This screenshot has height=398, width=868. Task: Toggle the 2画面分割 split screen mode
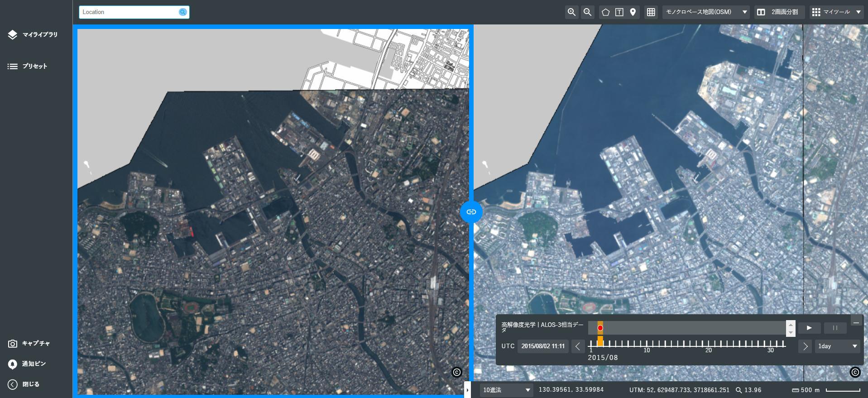click(x=778, y=12)
